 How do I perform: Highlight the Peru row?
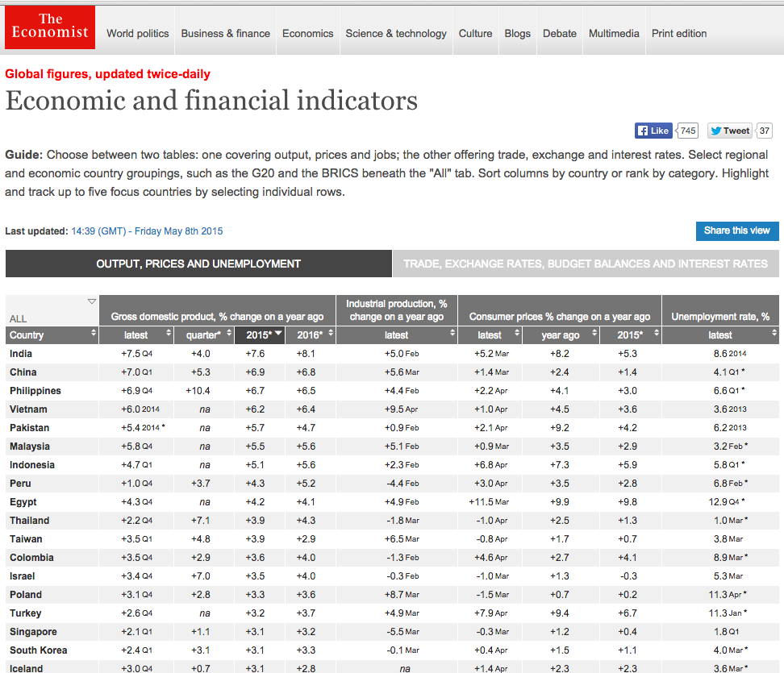392,483
